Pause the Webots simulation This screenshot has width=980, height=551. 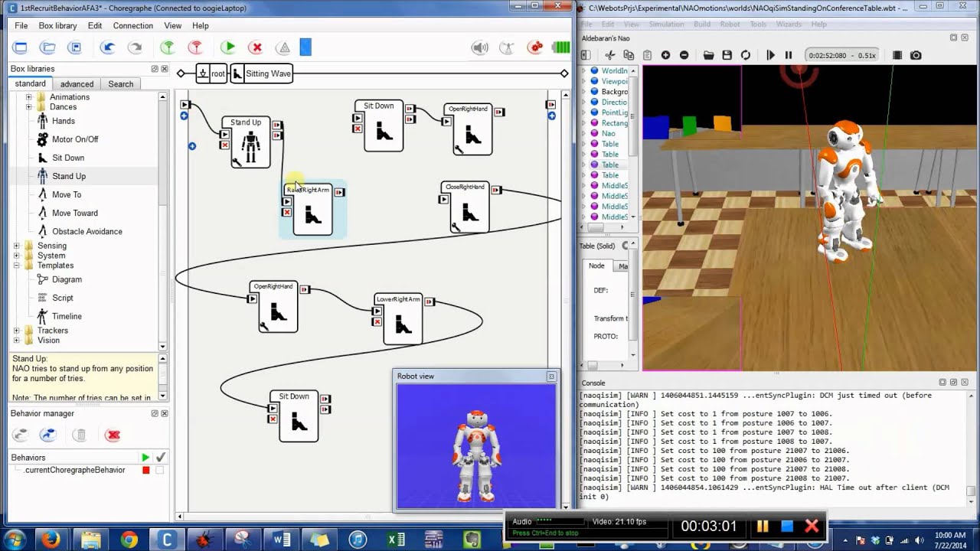(789, 55)
